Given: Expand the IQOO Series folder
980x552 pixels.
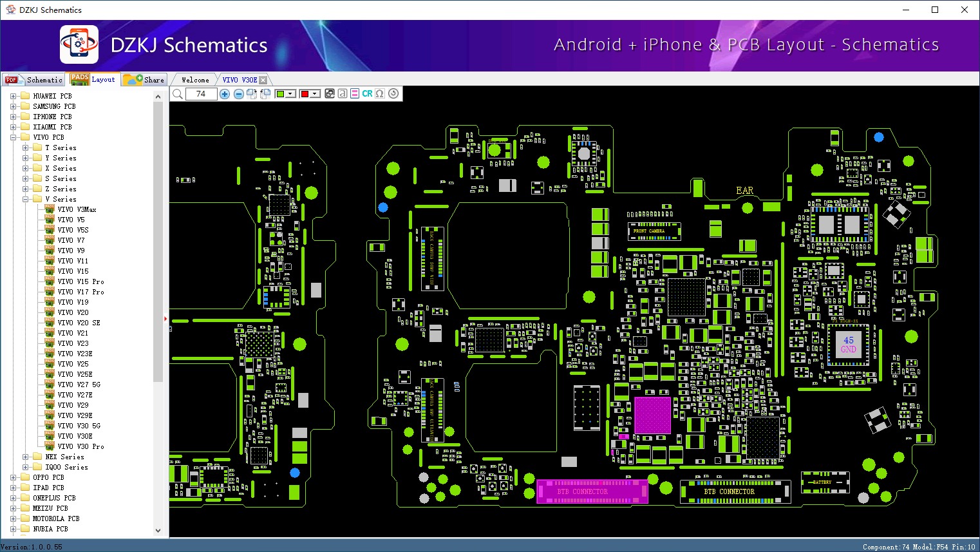Looking at the screenshot, I should coord(25,467).
